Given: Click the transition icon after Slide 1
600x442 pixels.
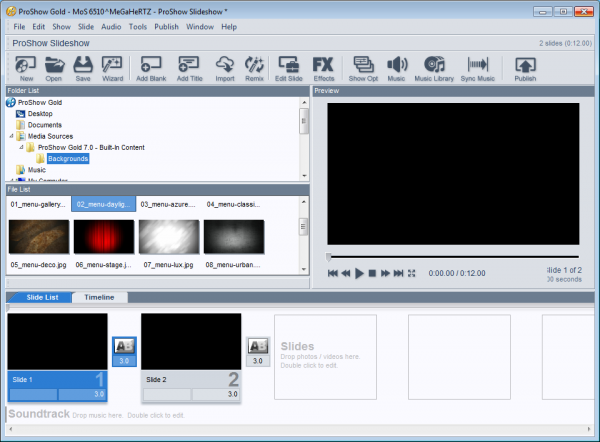Looking at the screenshot, I should pos(124,346).
